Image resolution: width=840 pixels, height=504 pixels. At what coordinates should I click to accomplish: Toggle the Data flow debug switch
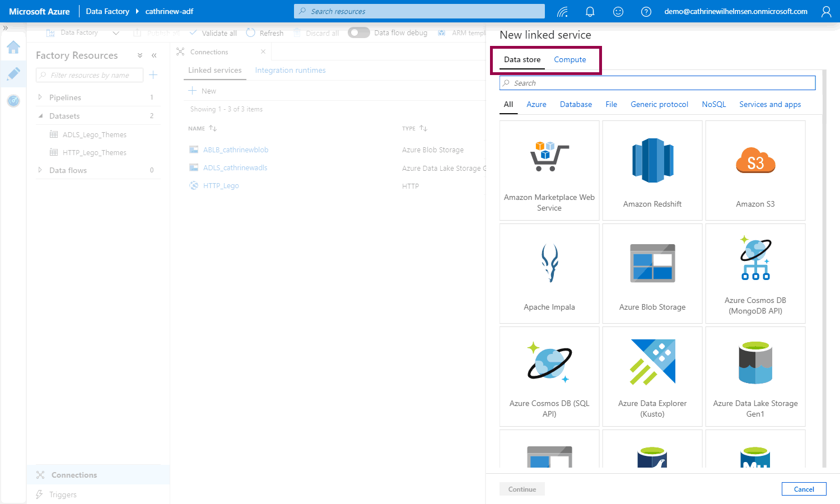[358, 33]
